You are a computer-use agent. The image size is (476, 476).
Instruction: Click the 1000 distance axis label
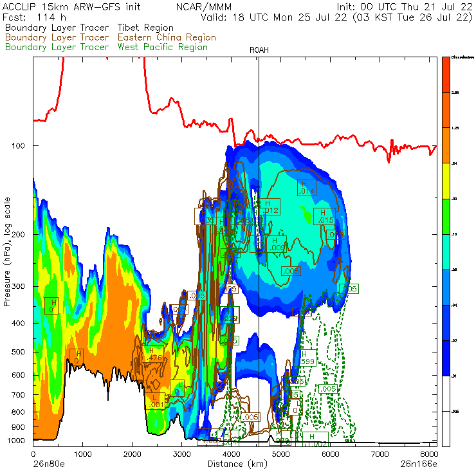[82, 454]
